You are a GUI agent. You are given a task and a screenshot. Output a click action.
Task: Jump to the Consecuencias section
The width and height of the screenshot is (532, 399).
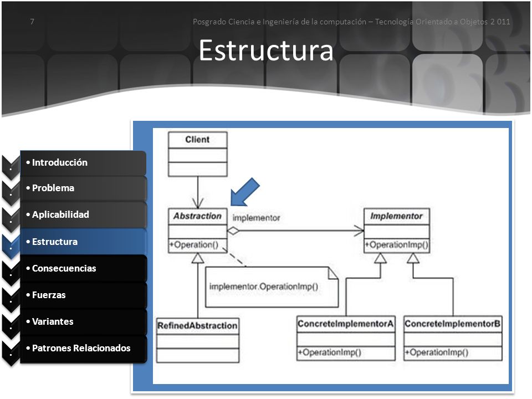pos(83,268)
